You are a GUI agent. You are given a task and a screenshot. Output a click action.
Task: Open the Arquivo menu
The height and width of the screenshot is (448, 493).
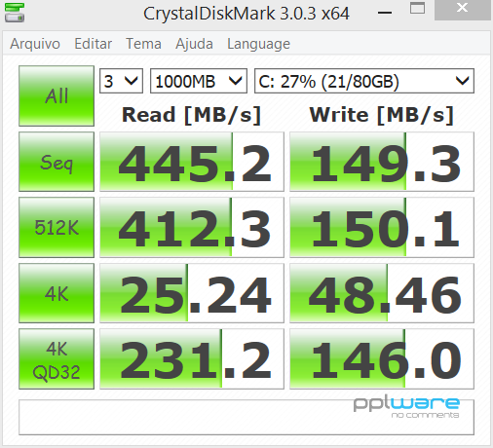pyautogui.click(x=35, y=44)
